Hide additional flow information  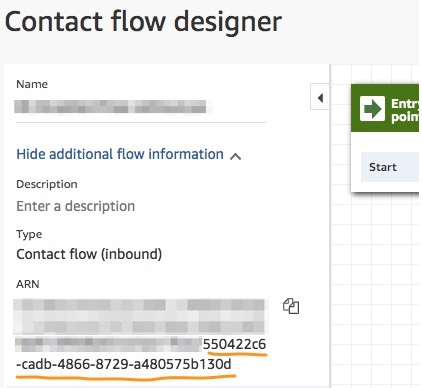coord(120,154)
